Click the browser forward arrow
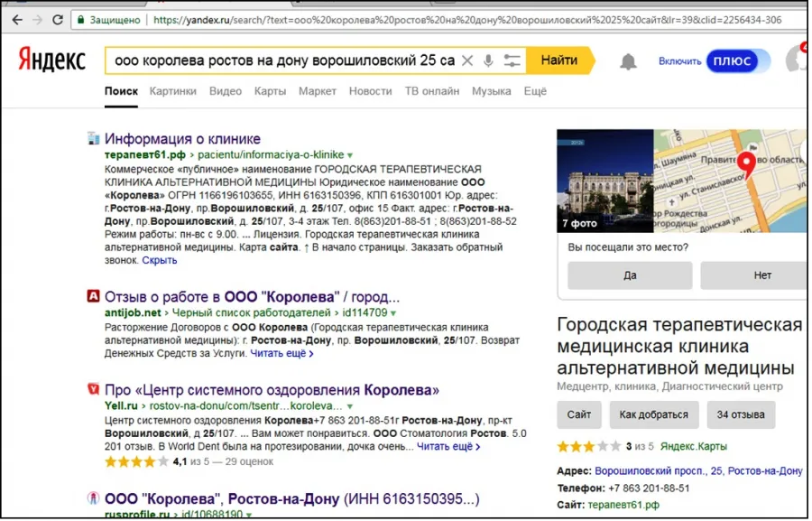Viewport: 812px width, 521px height. tap(37, 20)
